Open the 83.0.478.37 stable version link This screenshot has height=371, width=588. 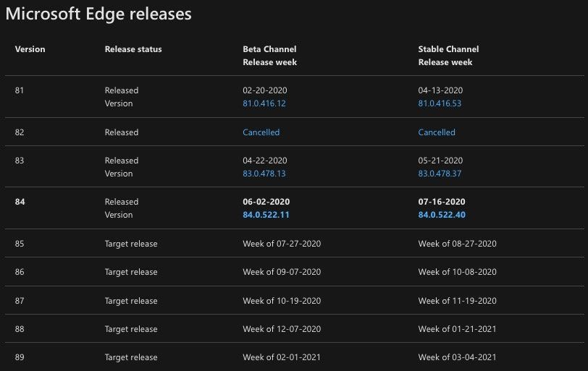[440, 174]
